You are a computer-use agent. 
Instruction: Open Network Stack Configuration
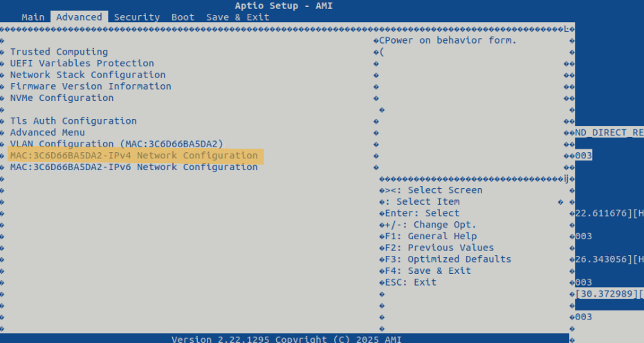87,75
